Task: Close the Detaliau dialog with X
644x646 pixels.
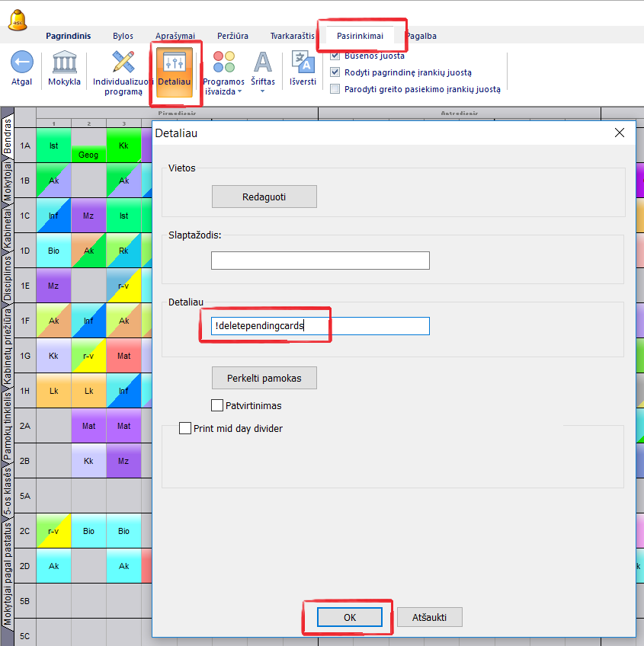Action: (620, 133)
